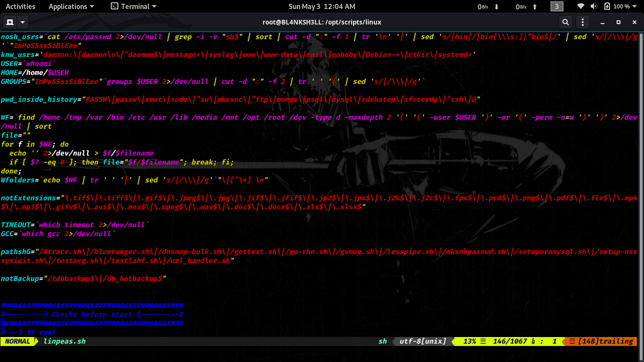The image size is (644, 362).
Task: Click the "ImPoSSssSiBlEee" string on GROUPS line
Action: coord(67,81)
